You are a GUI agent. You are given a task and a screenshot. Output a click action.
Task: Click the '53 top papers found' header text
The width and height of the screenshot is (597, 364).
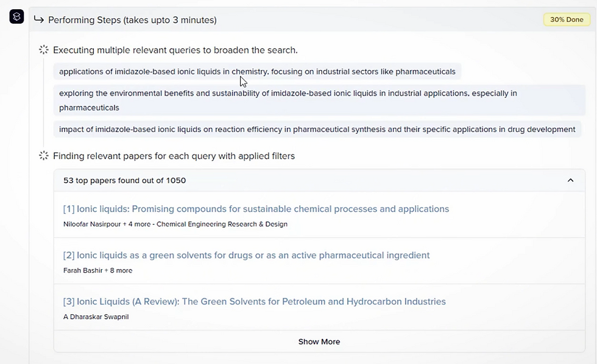(124, 180)
